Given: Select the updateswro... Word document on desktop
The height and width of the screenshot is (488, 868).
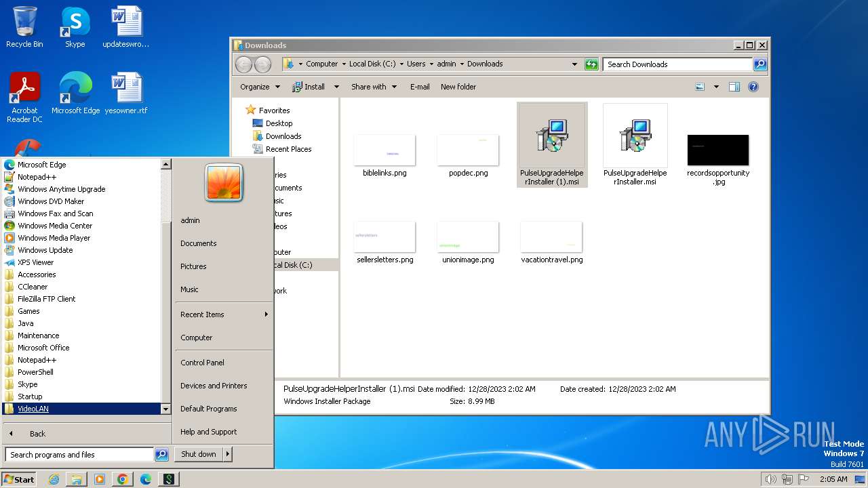Looking at the screenshot, I should [126, 27].
